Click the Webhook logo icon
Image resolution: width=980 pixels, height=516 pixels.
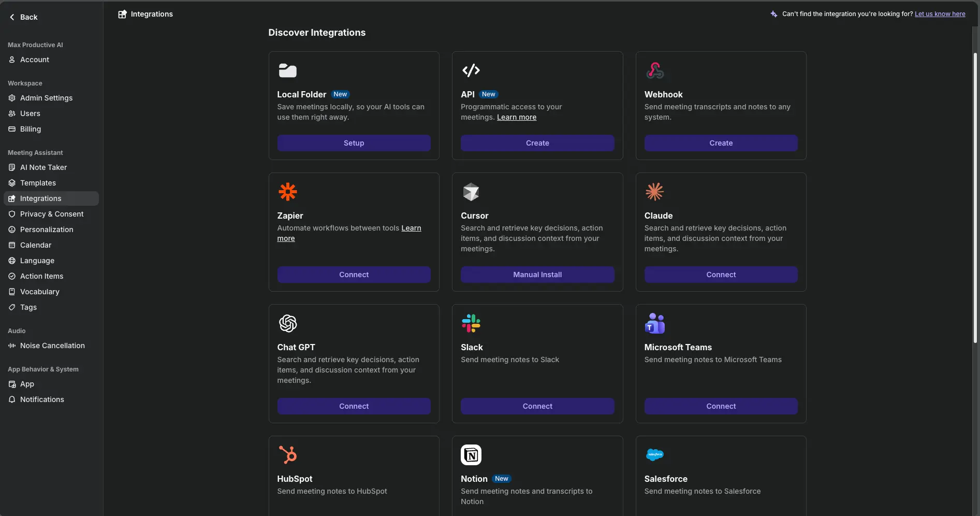(x=655, y=70)
